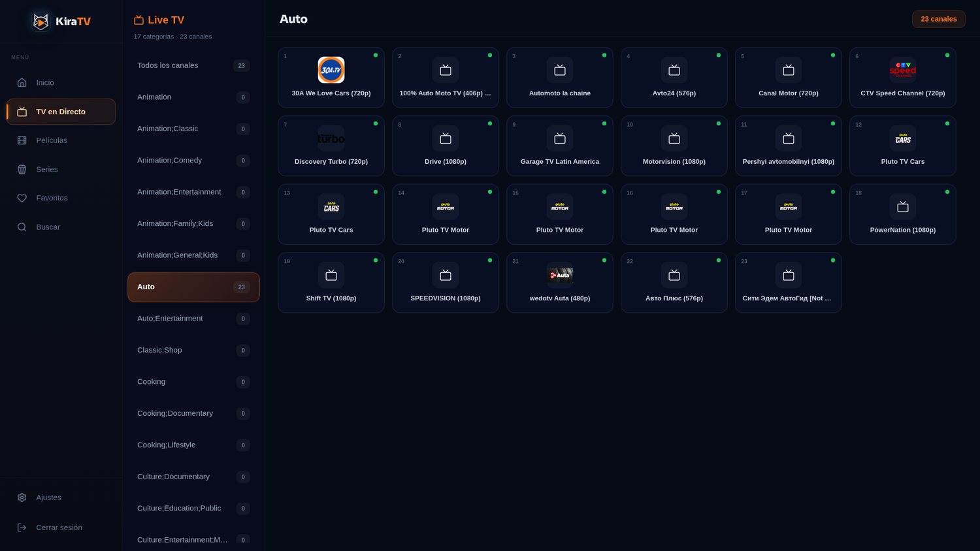Pick the Animation;General;Kids category

click(193, 255)
